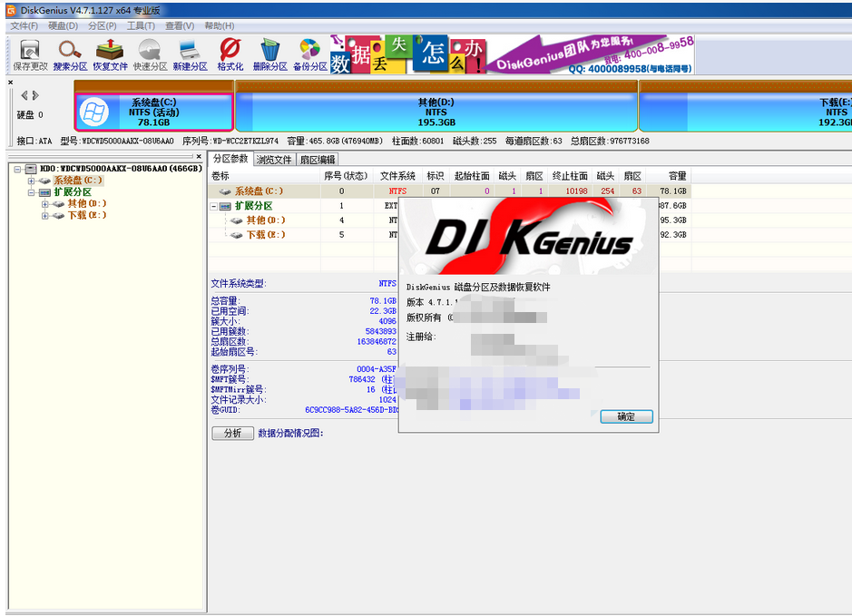Collapse 扩展分区 in the left tree
Screen dimensions: 852x616
click(x=31, y=192)
